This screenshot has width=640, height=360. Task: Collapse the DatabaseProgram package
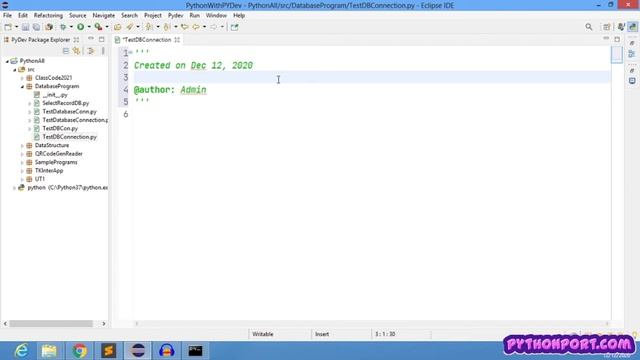click(22, 87)
